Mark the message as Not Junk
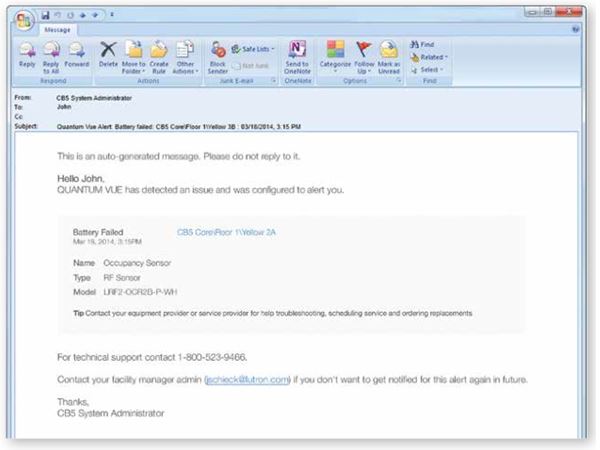This screenshot has width=600, height=450. tap(251, 66)
